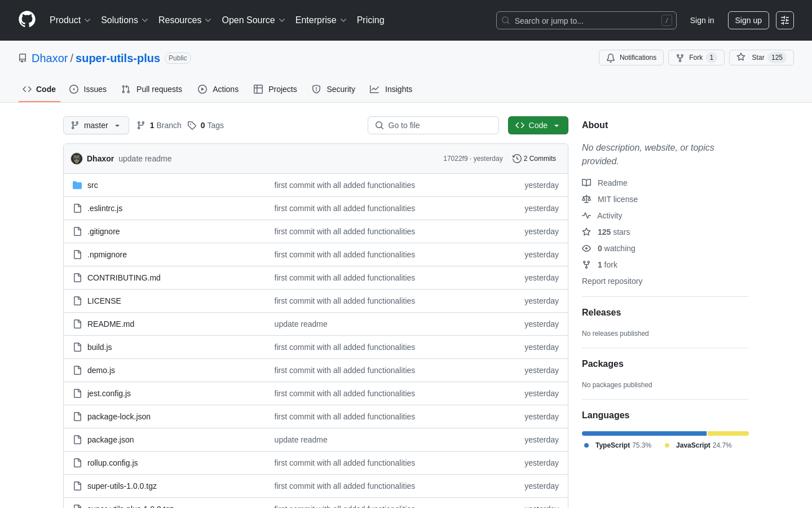Switch to the Insights tab

coord(391,89)
